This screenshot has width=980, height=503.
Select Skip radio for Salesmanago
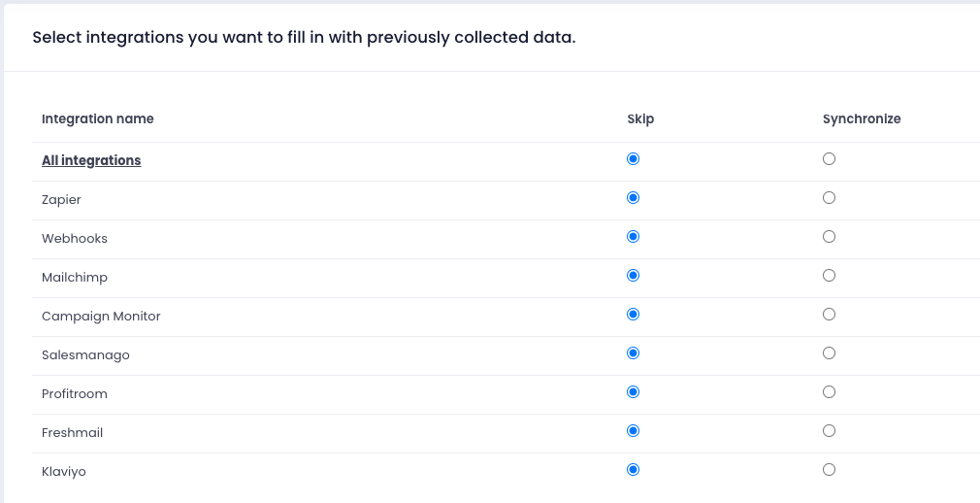(634, 352)
